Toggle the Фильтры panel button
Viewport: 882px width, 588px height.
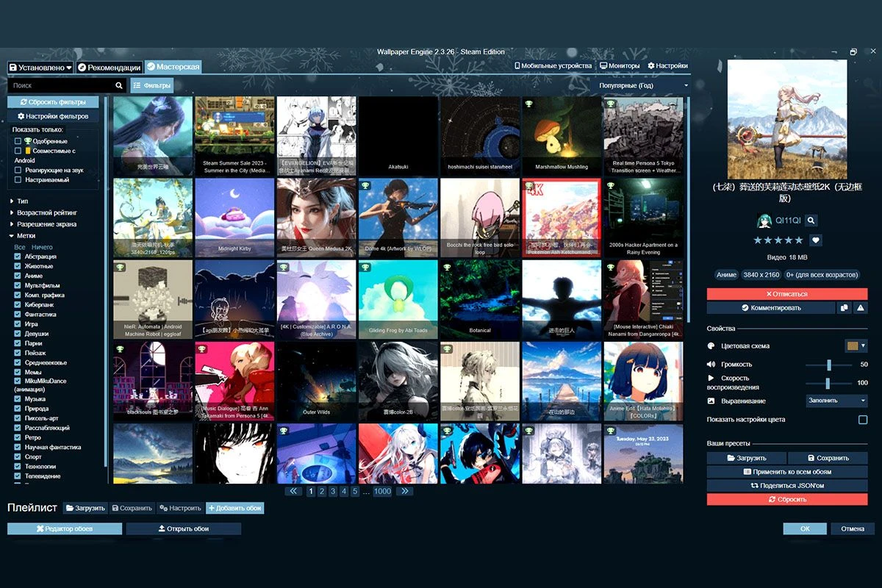pos(152,85)
